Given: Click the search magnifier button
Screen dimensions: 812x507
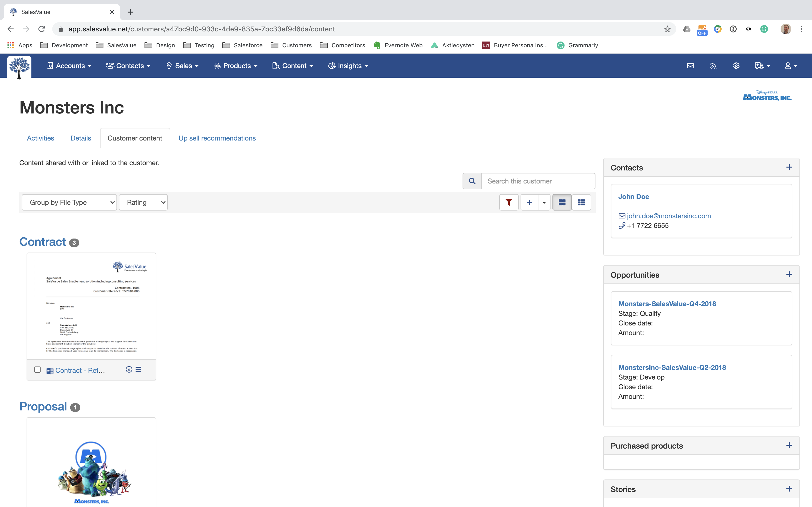Looking at the screenshot, I should (472, 181).
